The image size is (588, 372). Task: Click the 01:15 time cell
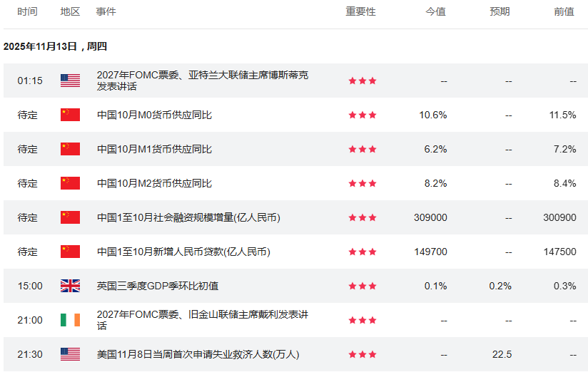(x=30, y=81)
